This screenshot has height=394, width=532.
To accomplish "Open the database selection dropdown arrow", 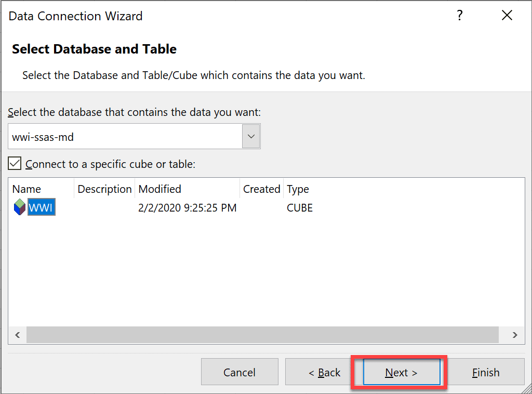I will (251, 136).
